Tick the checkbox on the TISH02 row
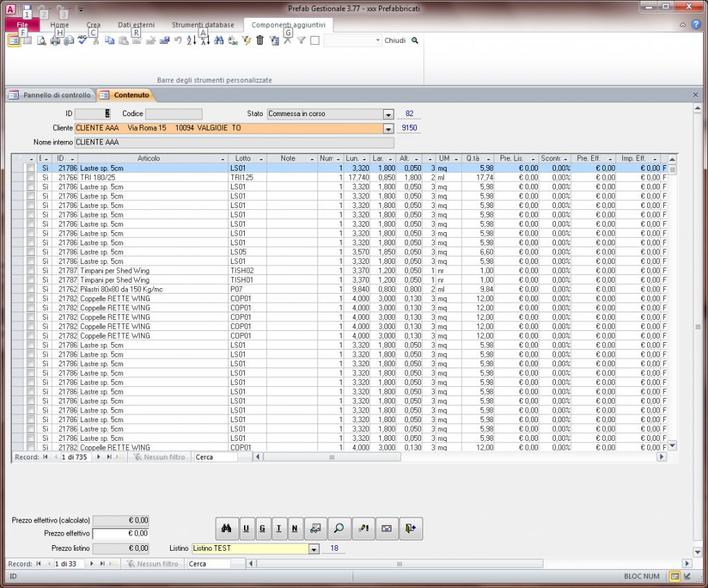 pyautogui.click(x=30, y=270)
